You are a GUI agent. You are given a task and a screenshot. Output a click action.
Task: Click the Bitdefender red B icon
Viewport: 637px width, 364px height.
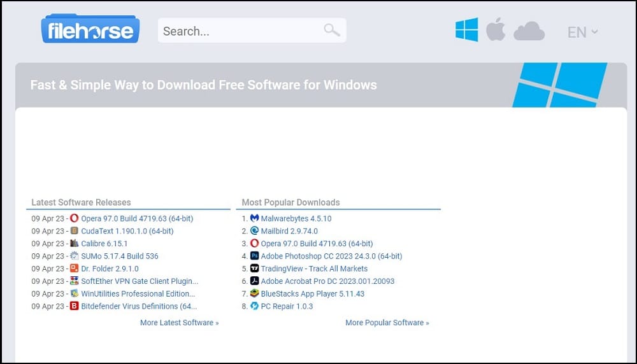(74, 306)
